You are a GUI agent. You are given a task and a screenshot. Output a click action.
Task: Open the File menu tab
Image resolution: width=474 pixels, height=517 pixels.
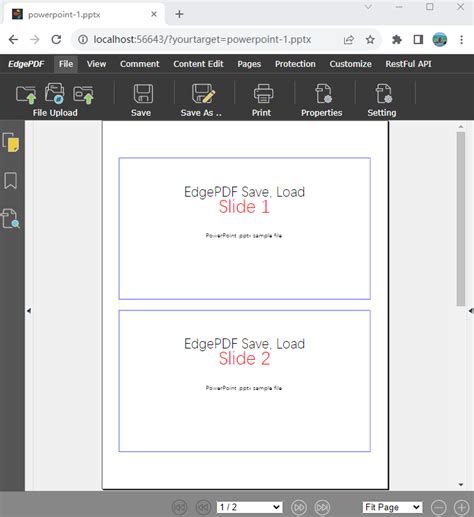(66, 64)
